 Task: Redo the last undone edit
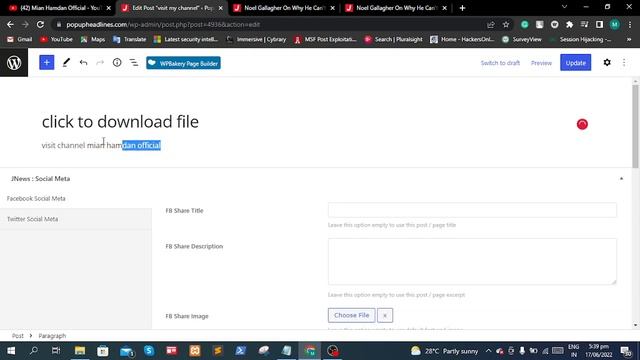click(100, 63)
